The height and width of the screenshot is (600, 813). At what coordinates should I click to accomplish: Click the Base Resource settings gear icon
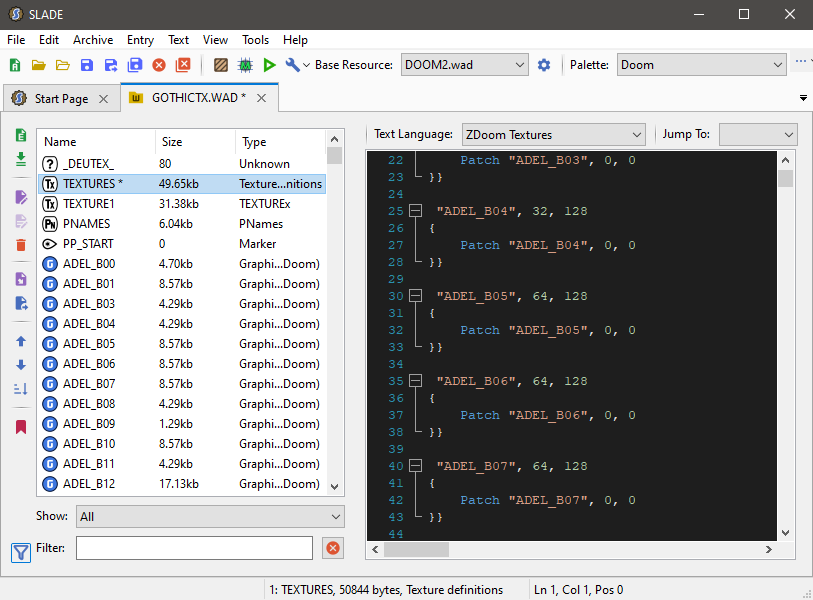coord(544,65)
